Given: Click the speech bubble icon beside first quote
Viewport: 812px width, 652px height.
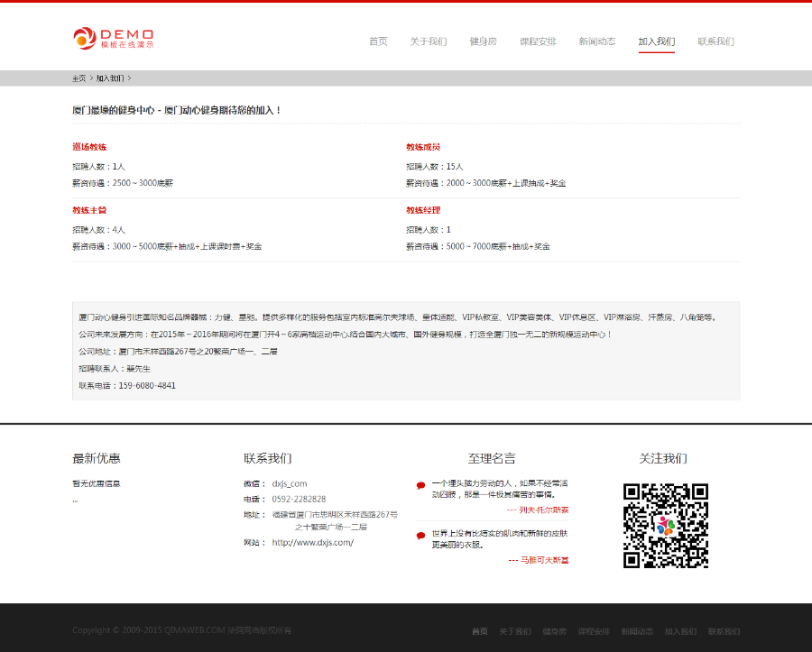Looking at the screenshot, I should click(420, 485).
